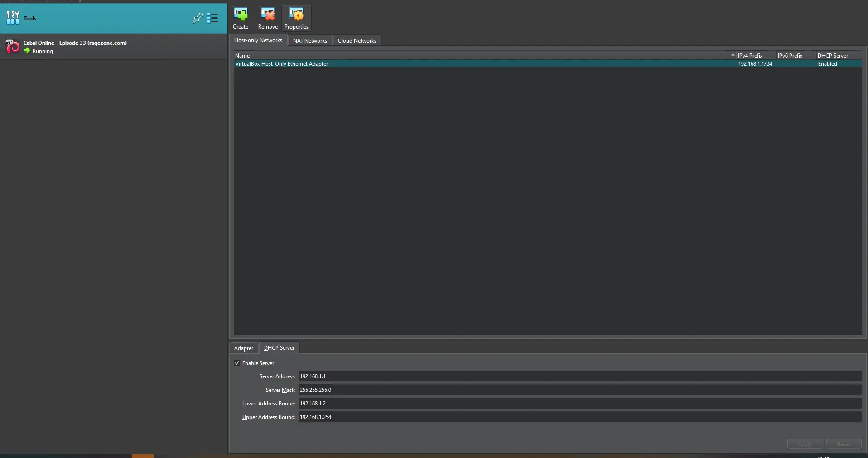The width and height of the screenshot is (868, 458).
Task: Click the Tools icon in the left panel
Action: (x=13, y=18)
